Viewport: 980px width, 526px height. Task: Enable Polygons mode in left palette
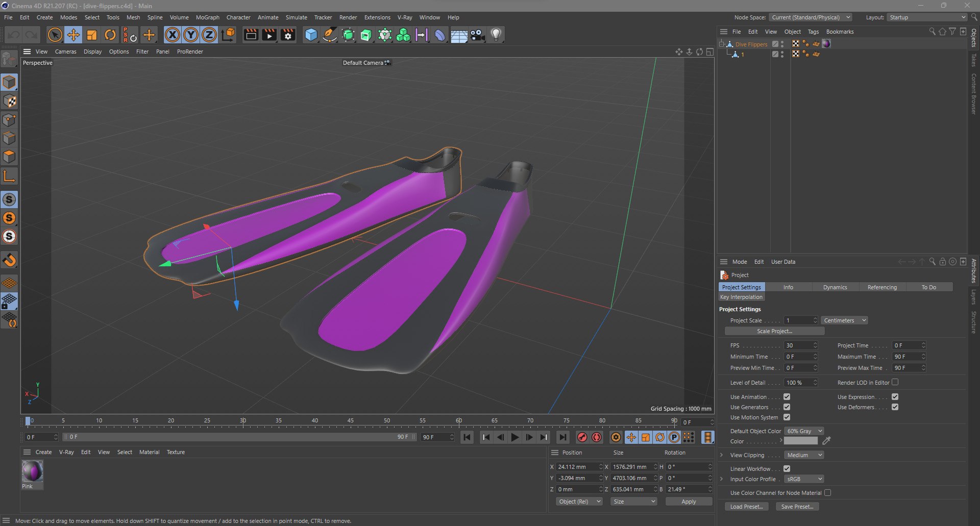coord(10,157)
